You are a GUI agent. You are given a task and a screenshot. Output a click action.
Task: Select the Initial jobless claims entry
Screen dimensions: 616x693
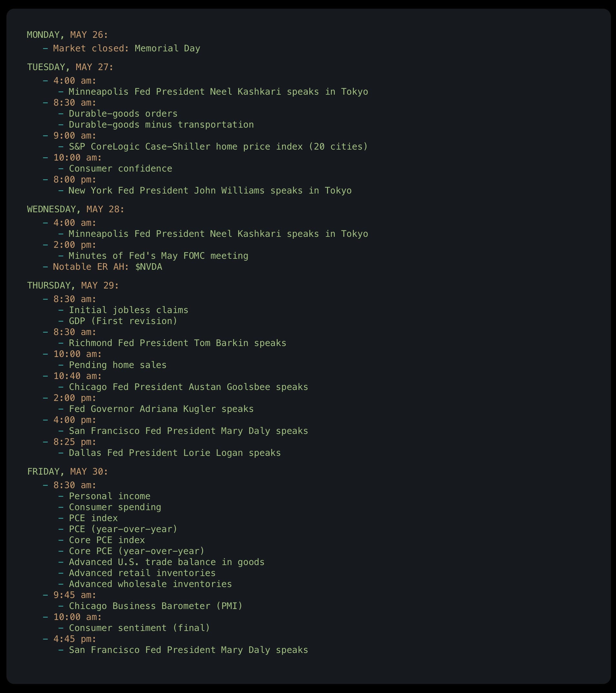click(x=128, y=310)
